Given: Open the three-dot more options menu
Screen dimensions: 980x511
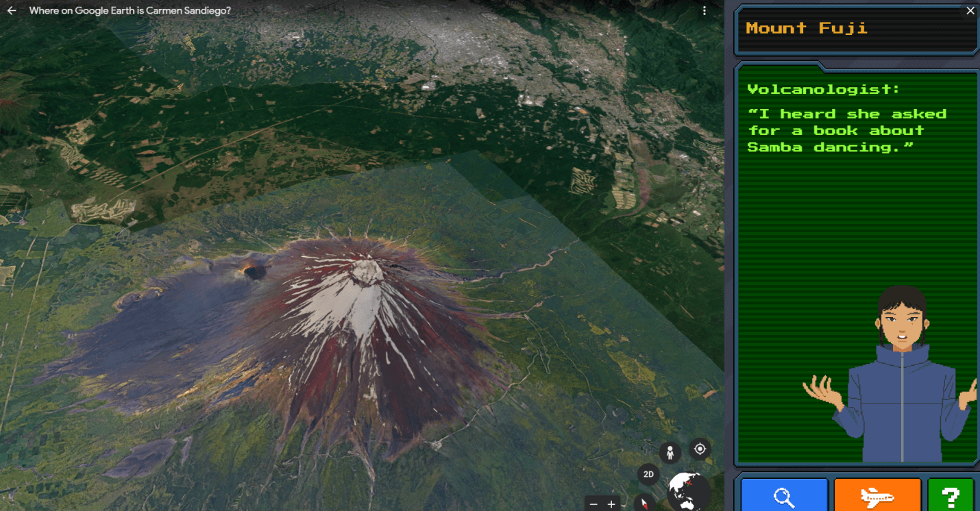Looking at the screenshot, I should click(x=705, y=11).
